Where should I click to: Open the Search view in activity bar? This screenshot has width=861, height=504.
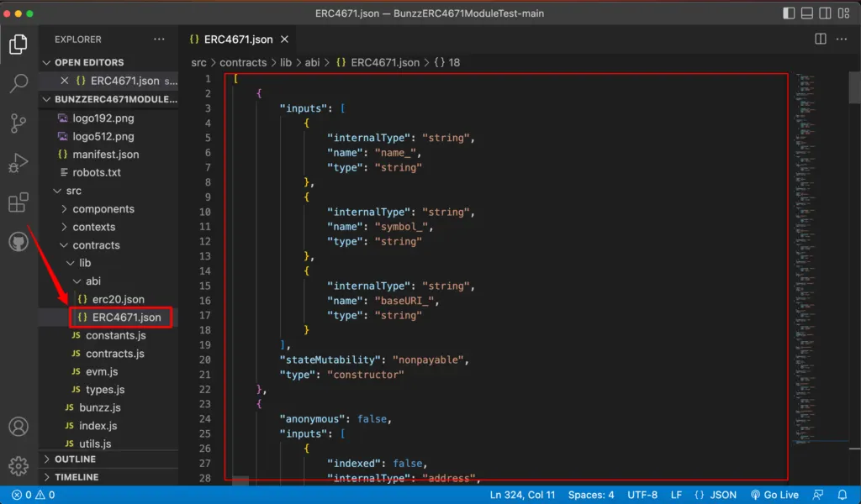tap(18, 83)
